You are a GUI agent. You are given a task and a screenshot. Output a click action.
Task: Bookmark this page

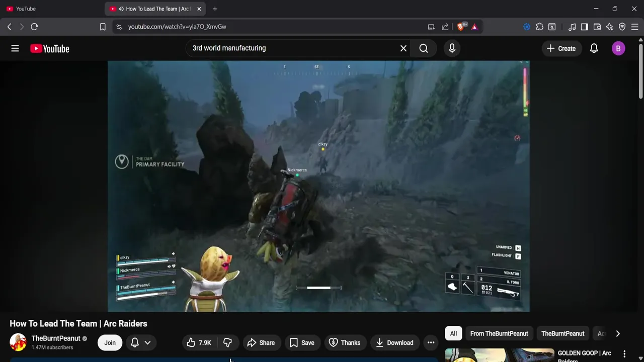coord(103,27)
